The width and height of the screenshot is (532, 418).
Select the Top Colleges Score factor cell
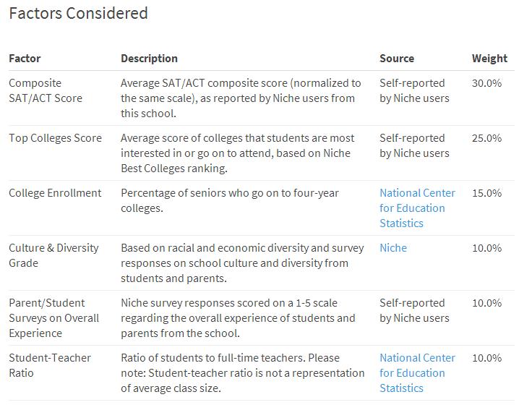(x=55, y=138)
